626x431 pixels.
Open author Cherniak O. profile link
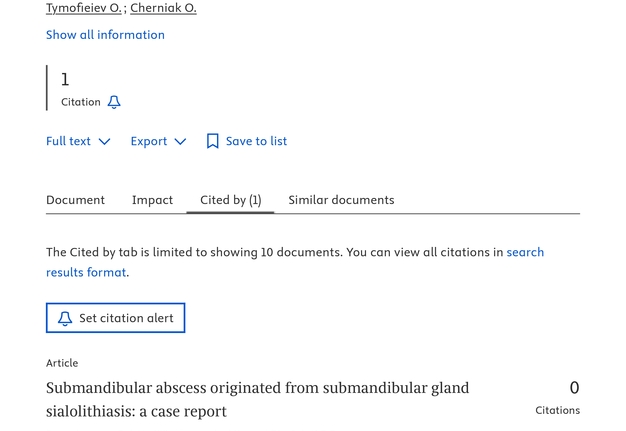coord(163,8)
